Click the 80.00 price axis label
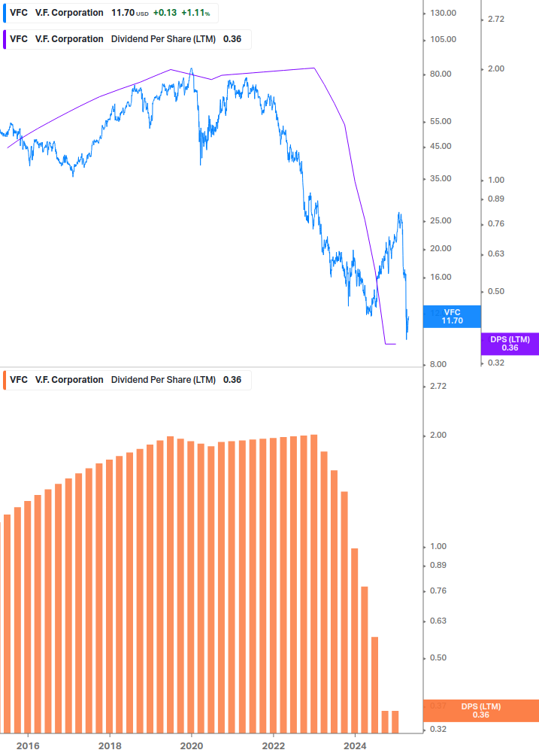Image resolution: width=539 pixels, height=756 pixels. (441, 74)
